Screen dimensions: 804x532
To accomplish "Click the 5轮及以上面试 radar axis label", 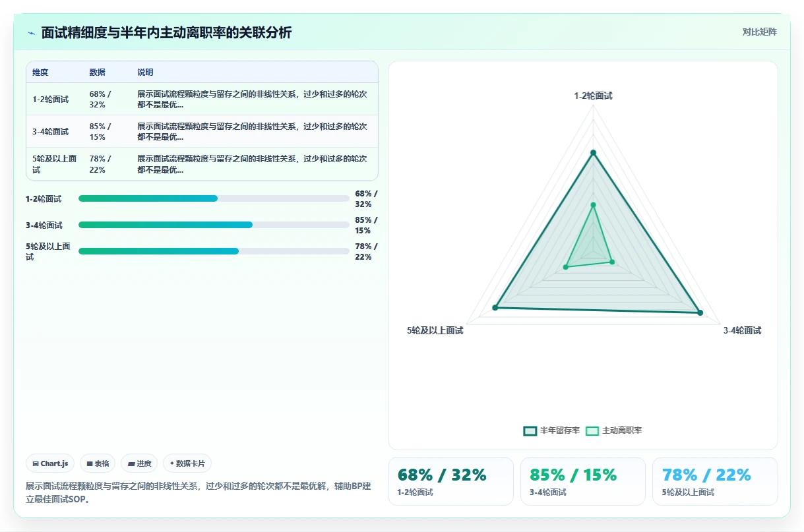I will pyautogui.click(x=435, y=330).
